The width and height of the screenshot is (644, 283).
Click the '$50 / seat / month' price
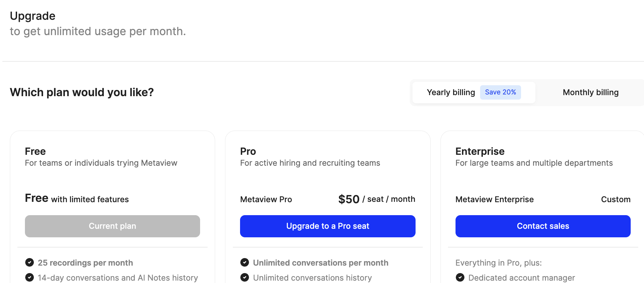point(376,199)
